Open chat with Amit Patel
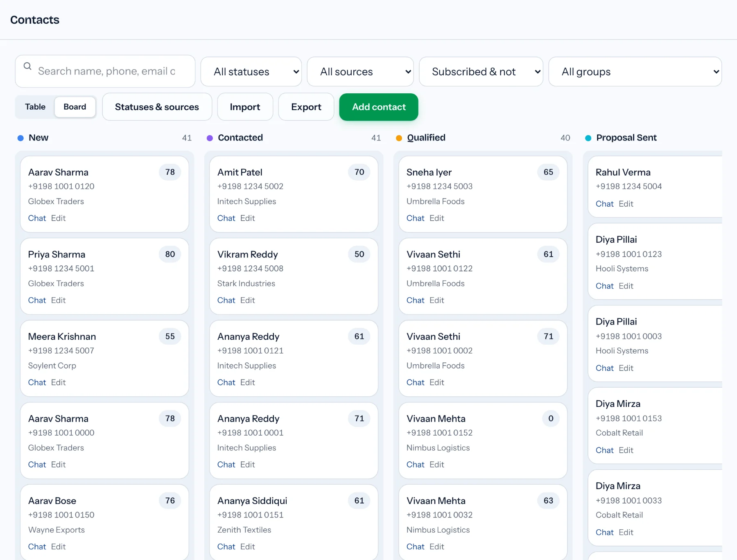 (226, 218)
